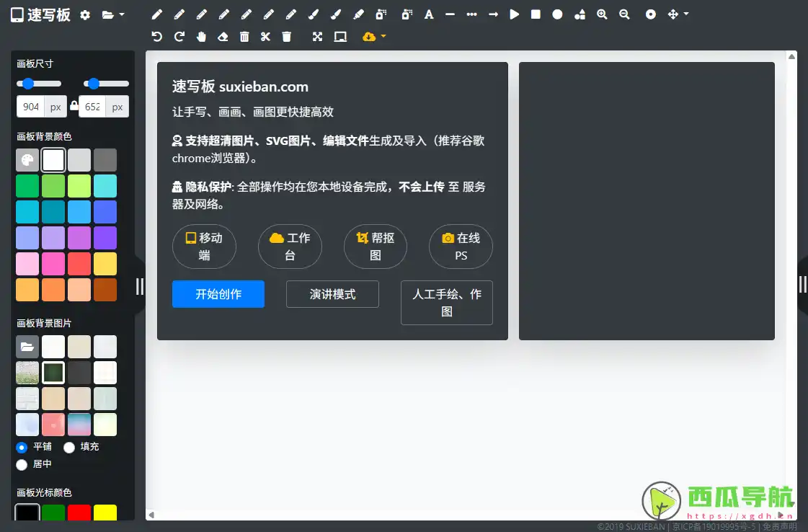The width and height of the screenshot is (808, 532).
Task: Select the Pencil tool in the toolbar
Action: tap(157, 14)
